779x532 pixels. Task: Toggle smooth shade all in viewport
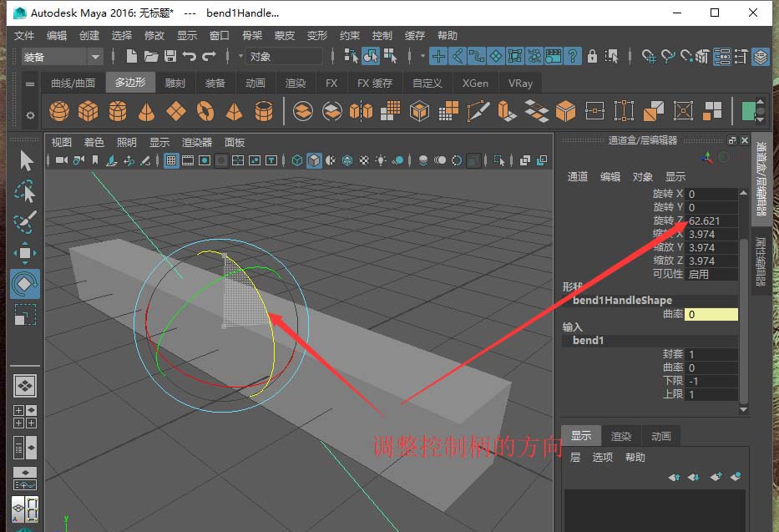[x=314, y=160]
